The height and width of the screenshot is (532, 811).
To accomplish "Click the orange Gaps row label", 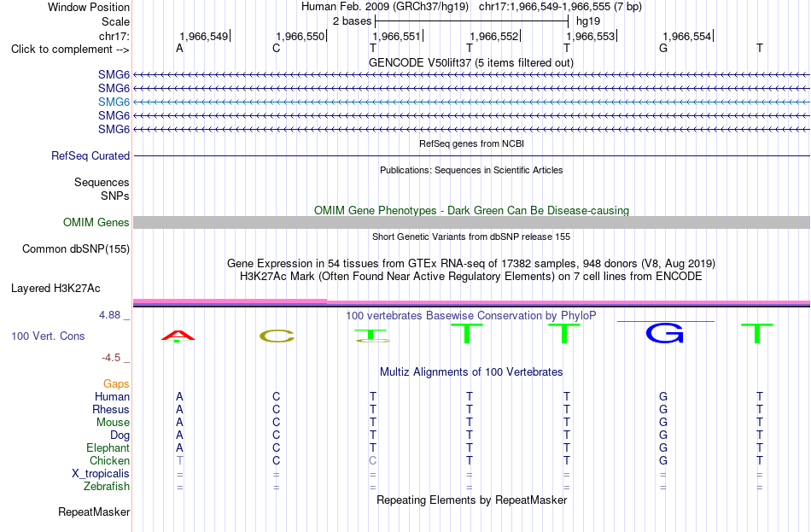I will pyautogui.click(x=116, y=384).
